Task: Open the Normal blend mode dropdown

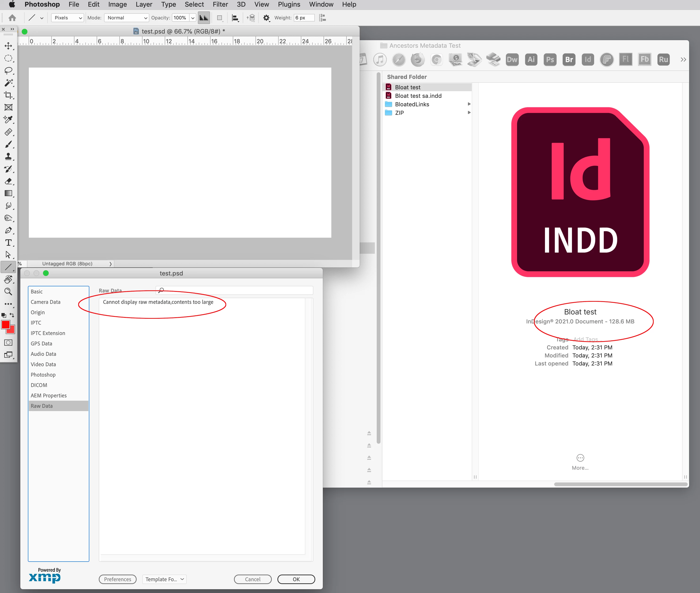Action: 127,18
